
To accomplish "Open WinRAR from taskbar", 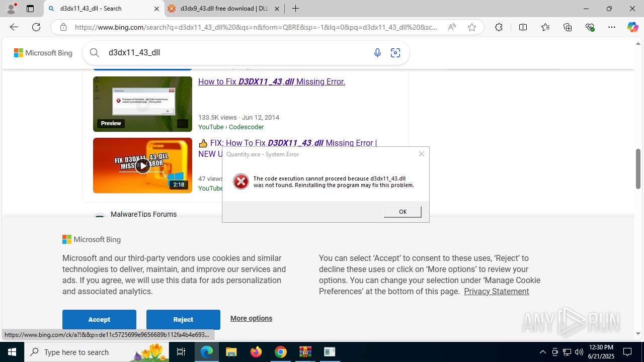I will coord(305,352).
